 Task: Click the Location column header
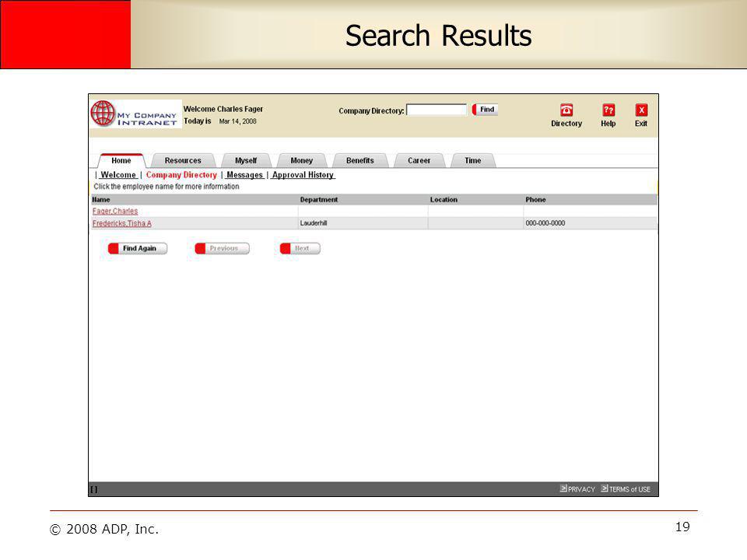[444, 200]
